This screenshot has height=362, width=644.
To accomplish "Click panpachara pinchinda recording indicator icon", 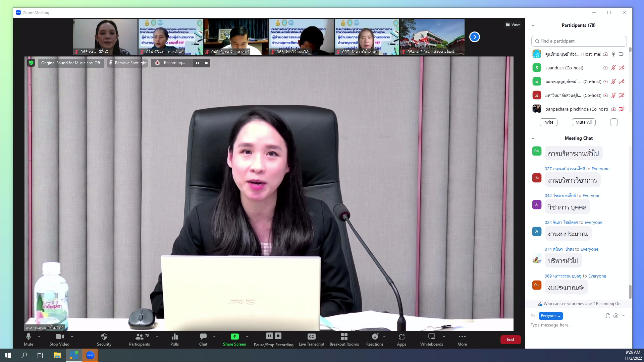I will [613, 109].
